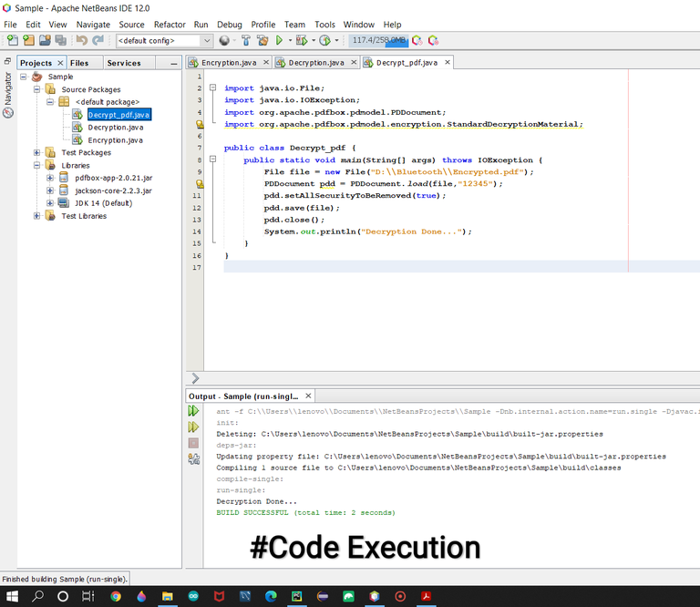Click the Build Project hammer icon

(x=246, y=40)
